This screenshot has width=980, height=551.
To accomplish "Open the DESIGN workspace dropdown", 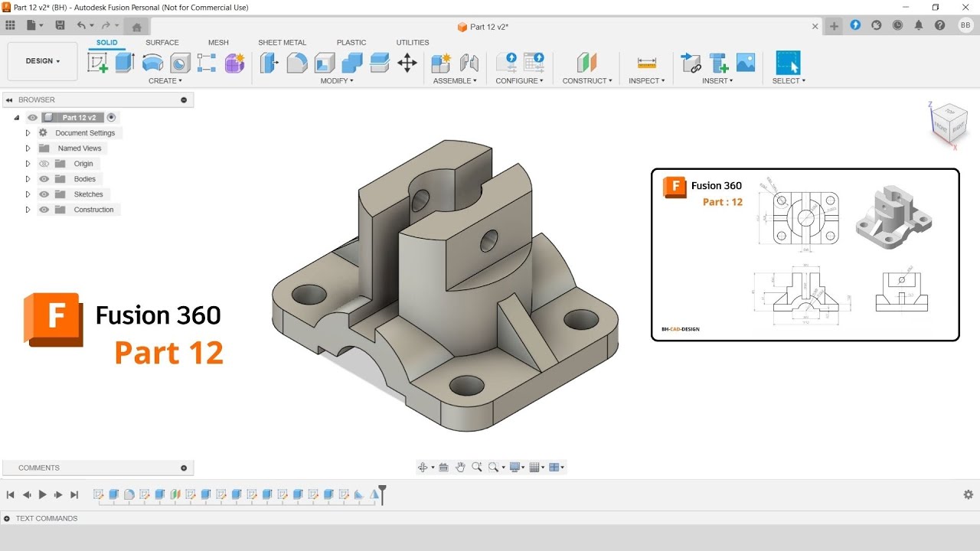I will (43, 61).
